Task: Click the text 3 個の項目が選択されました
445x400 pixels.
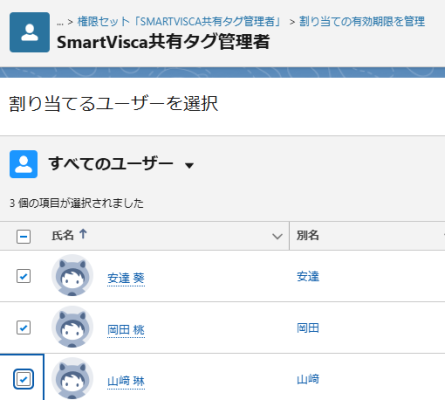Action: [76, 203]
